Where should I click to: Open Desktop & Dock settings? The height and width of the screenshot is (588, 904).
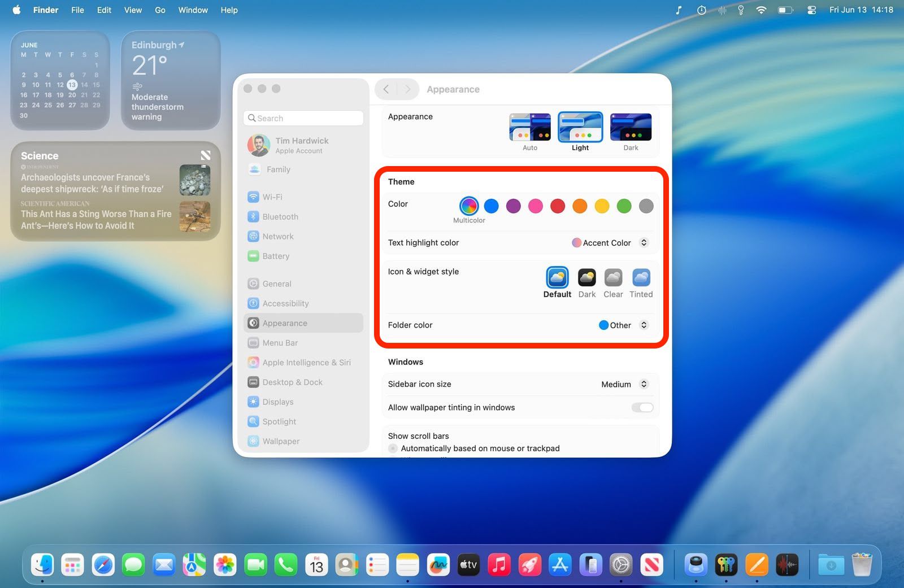292,382
